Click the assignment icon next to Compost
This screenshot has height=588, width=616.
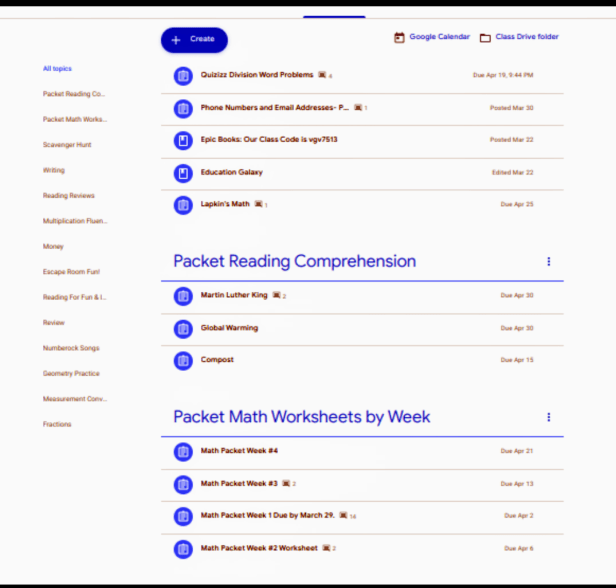[x=183, y=360]
